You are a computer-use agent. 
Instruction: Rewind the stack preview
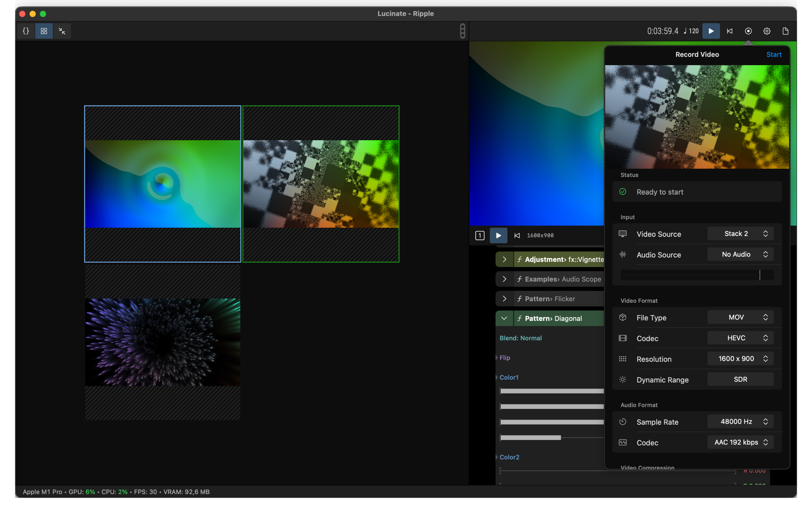517,236
